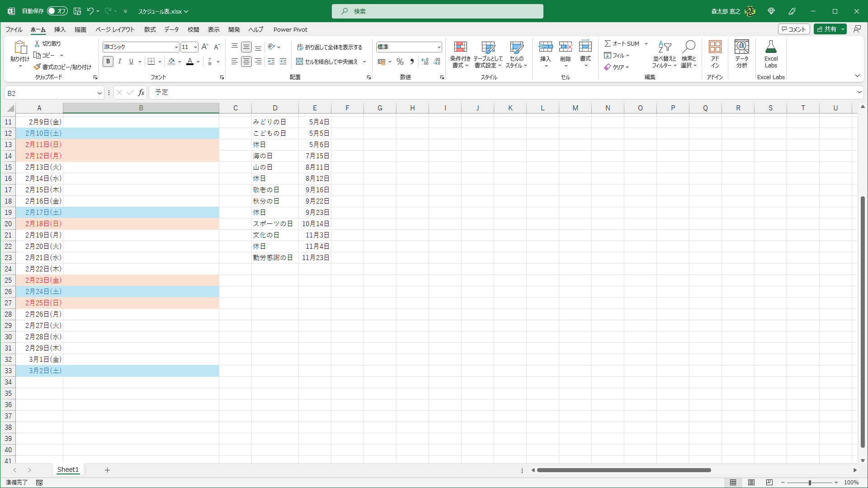This screenshot has width=868, height=488.
Task: Add a new sheet with plus button
Action: [107, 470]
